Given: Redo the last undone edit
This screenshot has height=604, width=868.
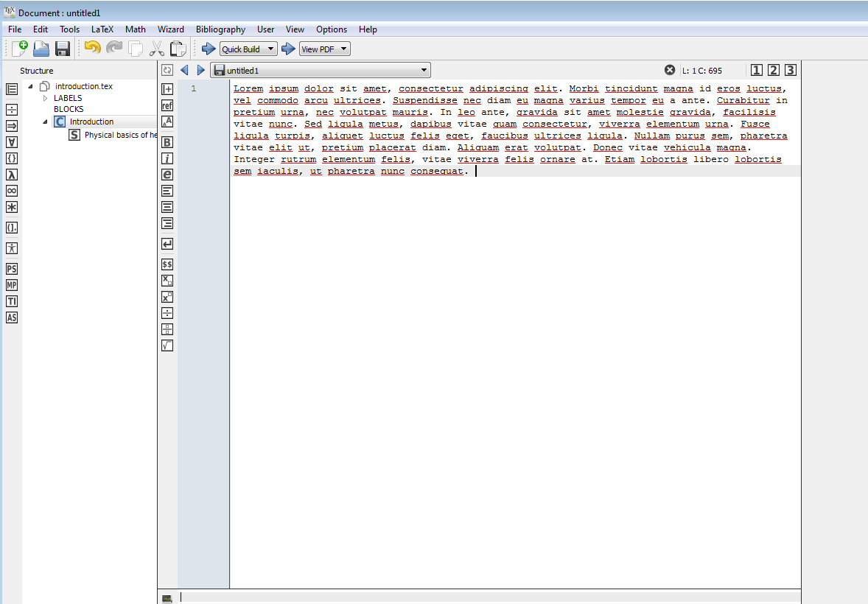Looking at the screenshot, I should click(x=114, y=48).
